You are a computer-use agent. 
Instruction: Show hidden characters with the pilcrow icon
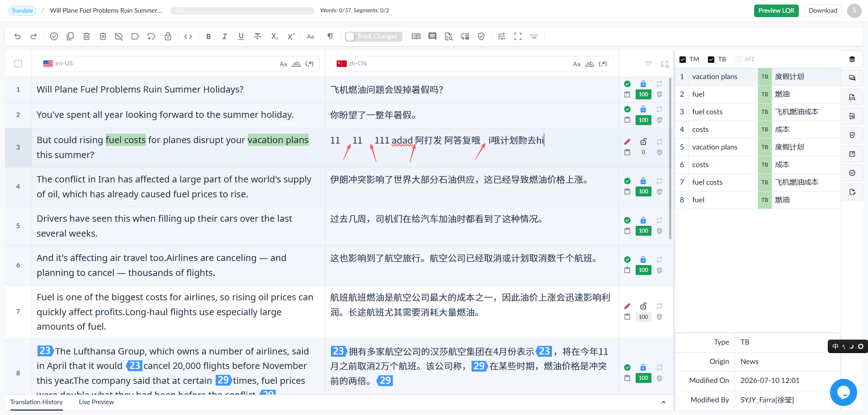pyautogui.click(x=330, y=37)
